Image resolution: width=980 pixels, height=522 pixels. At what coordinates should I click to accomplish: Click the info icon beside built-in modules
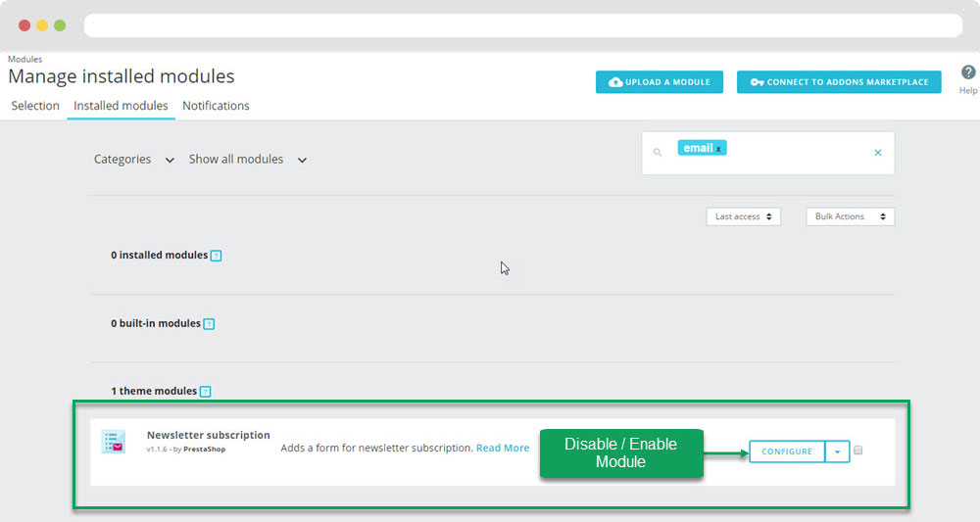[x=209, y=324]
